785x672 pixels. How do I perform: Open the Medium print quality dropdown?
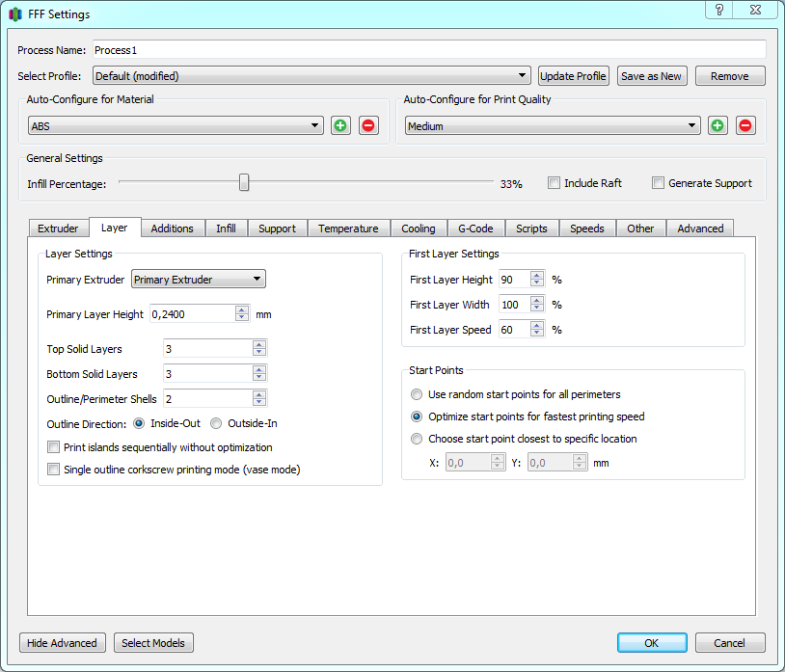(x=552, y=126)
